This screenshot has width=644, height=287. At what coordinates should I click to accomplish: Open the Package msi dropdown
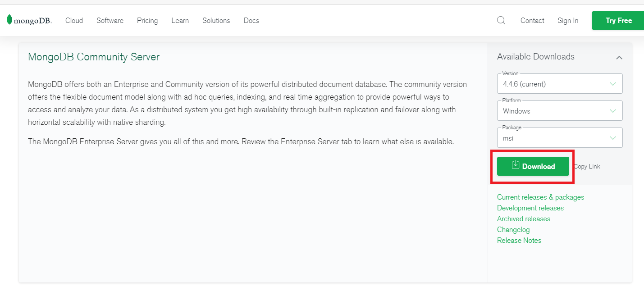560,138
